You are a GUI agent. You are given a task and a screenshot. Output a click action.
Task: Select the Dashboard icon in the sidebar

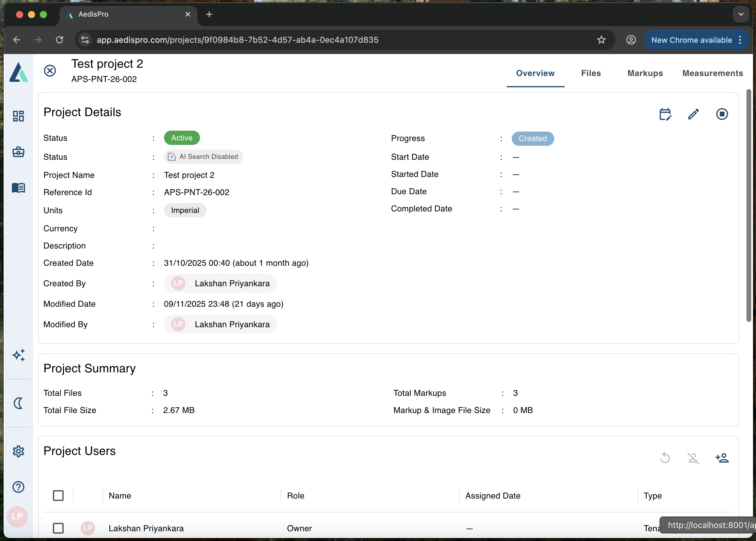coord(18,116)
